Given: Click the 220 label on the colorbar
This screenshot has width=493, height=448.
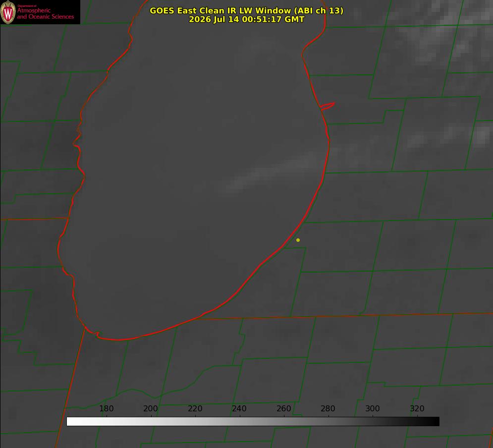Looking at the screenshot, I should (x=195, y=408).
